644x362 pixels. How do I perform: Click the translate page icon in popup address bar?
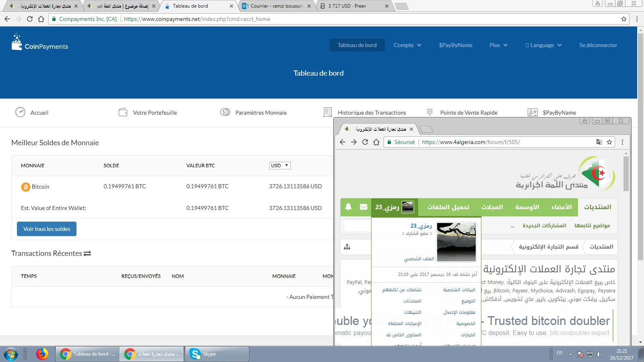point(599,142)
